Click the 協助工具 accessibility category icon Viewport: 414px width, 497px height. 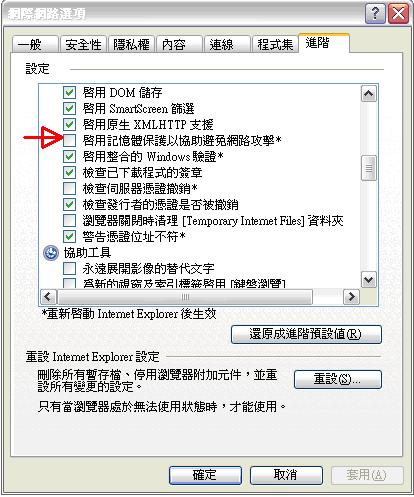coord(51,253)
